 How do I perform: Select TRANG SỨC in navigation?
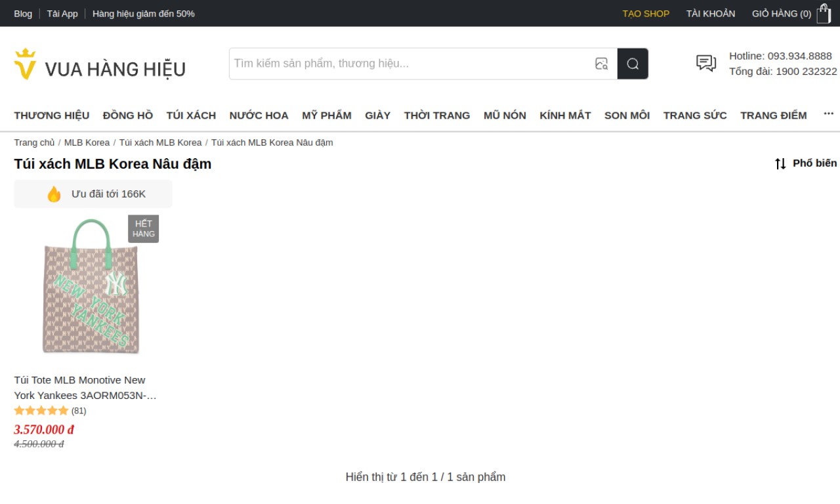pos(695,115)
